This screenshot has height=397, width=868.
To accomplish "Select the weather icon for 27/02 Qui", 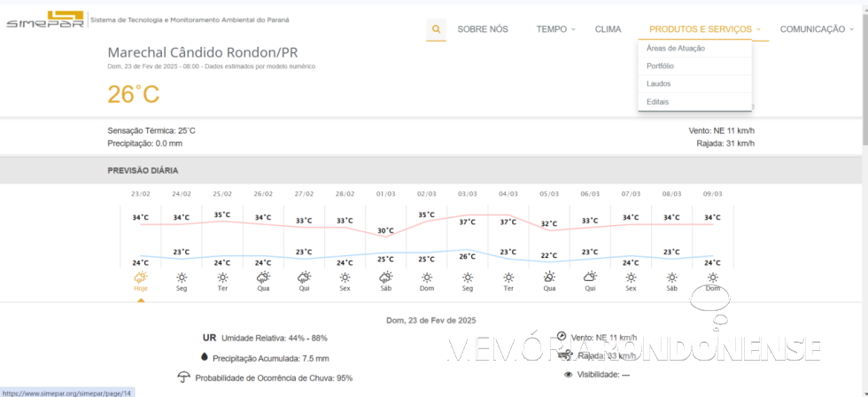I will [304, 277].
